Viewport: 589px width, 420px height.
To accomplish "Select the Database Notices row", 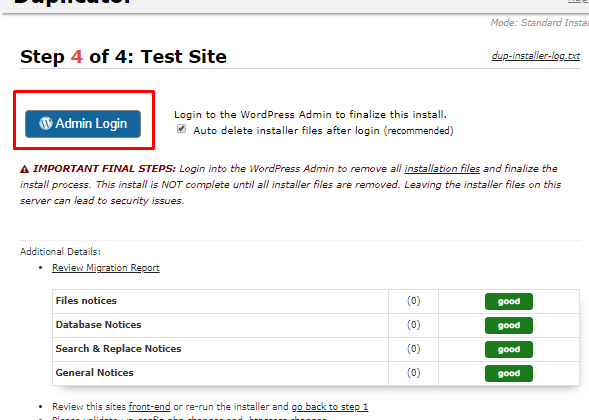I will point(316,325).
